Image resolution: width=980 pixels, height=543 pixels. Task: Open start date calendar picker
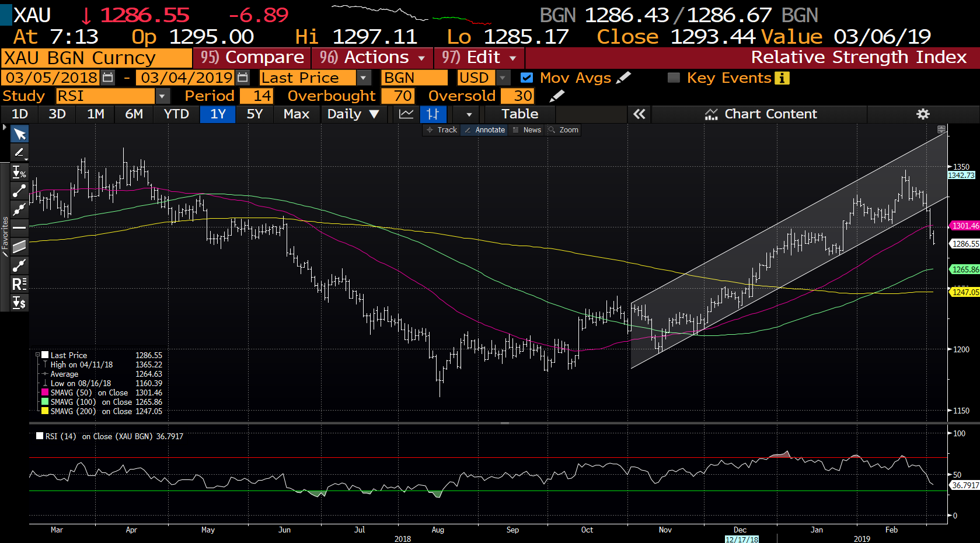pyautogui.click(x=108, y=78)
